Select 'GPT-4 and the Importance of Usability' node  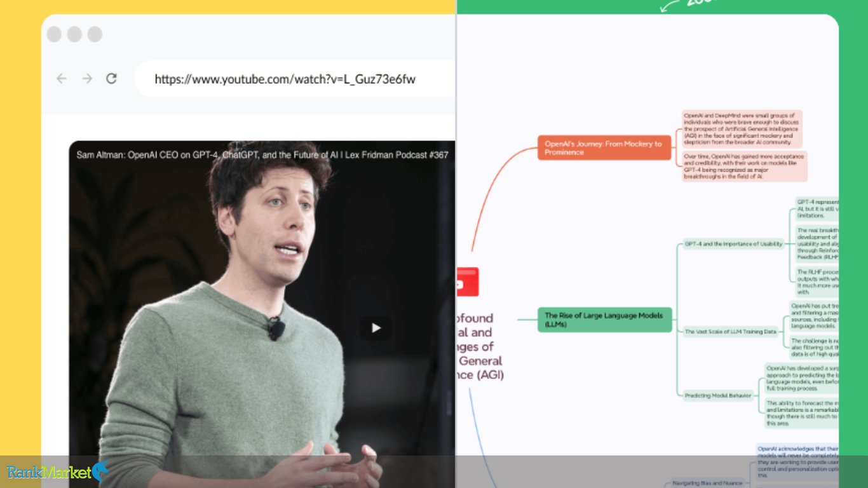coord(733,244)
